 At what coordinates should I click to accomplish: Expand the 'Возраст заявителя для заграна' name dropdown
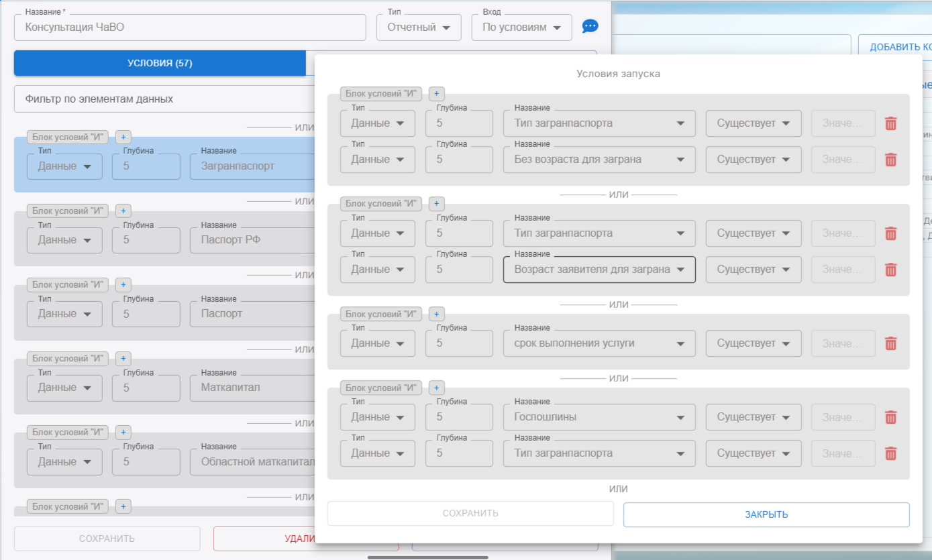point(680,270)
